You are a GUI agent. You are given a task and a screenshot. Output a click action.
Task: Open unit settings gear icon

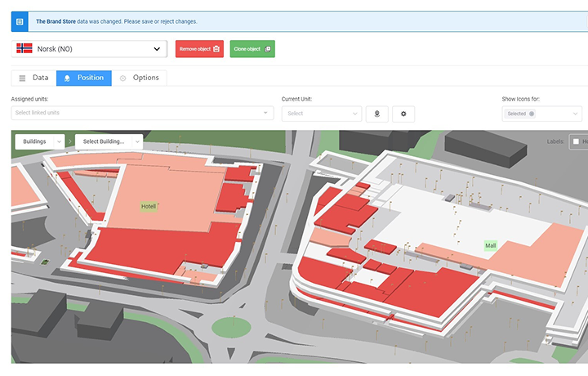pos(403,114)
